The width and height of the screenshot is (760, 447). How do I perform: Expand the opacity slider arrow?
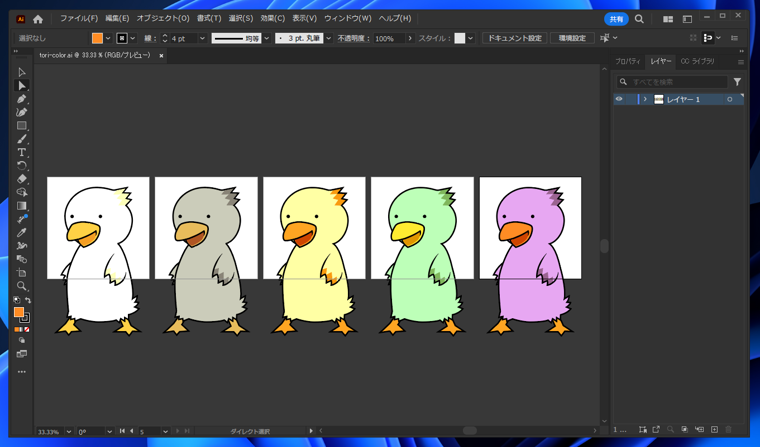tap(410, 38)
